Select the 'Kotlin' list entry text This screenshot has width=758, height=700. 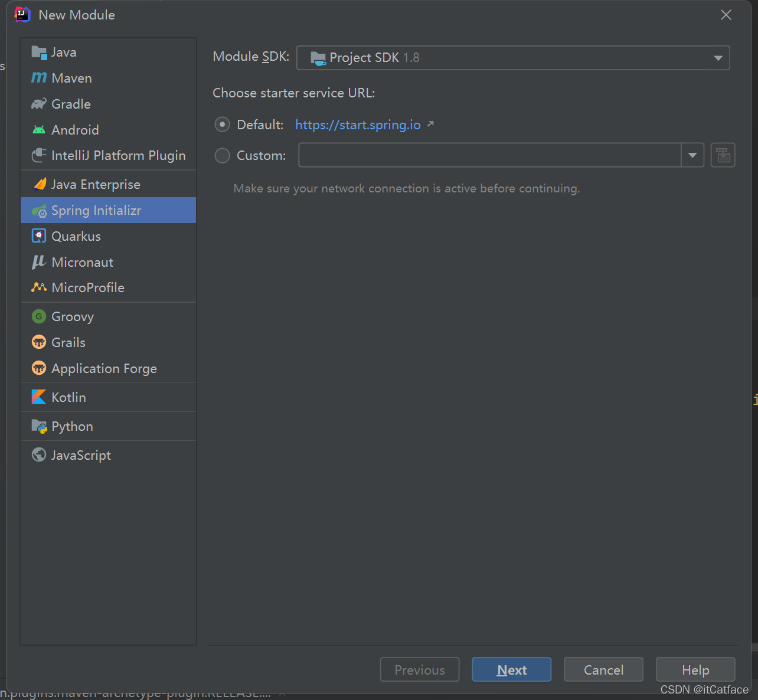pyautogui.click(x=68, y=397)
